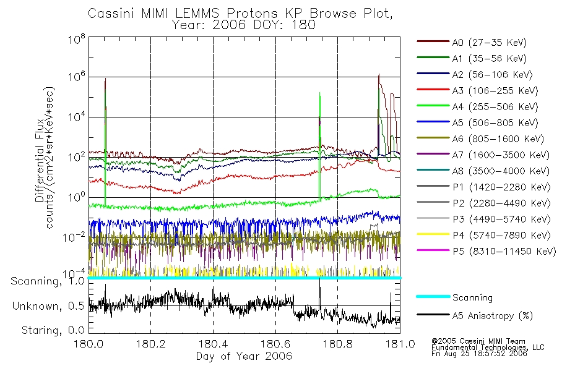Click the Staring, 0.0 axis label
Image resolution: width=588 pixels, height=371 pixels.
(x=53, y=330)
